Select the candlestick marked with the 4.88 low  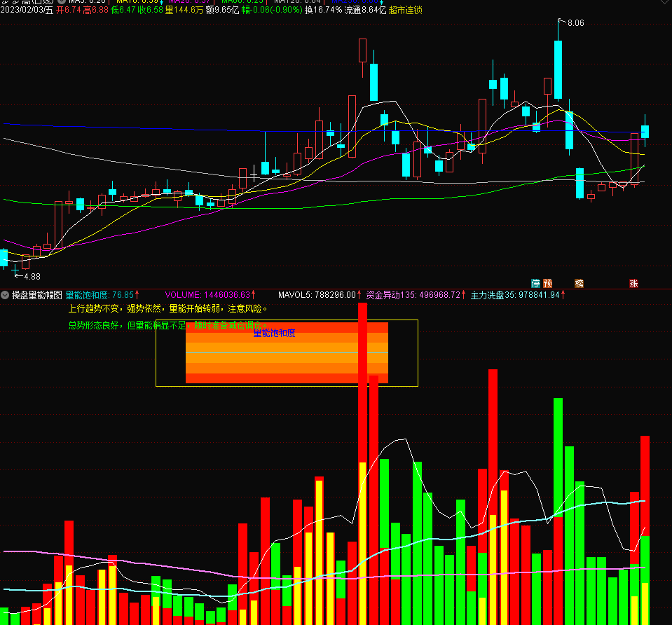[x=15, y=270]
